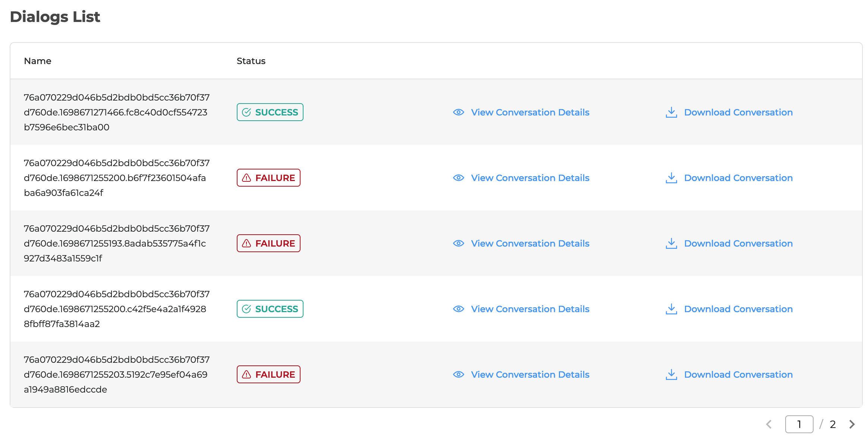
Task: Click the SUCCESS status badge on the first row
Action: pyautogui.click(x=270, y=112)
